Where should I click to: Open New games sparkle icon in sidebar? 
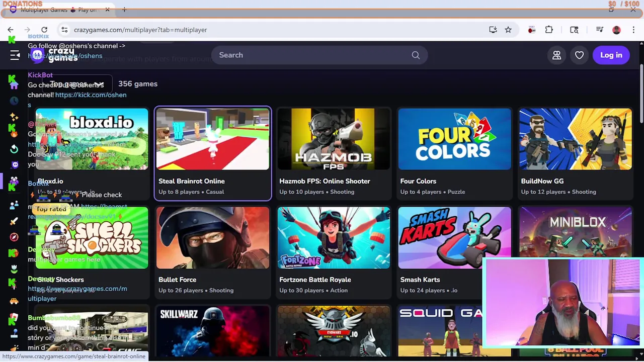point(14,117)
